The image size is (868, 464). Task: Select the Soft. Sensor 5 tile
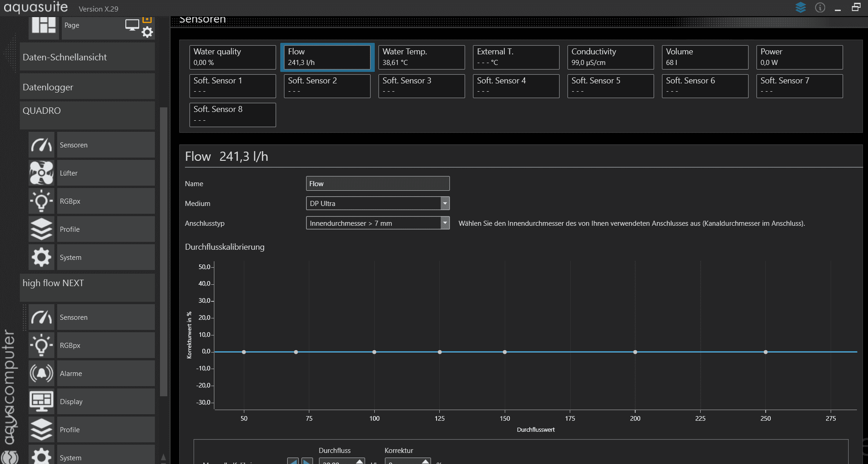pos(611,86)
